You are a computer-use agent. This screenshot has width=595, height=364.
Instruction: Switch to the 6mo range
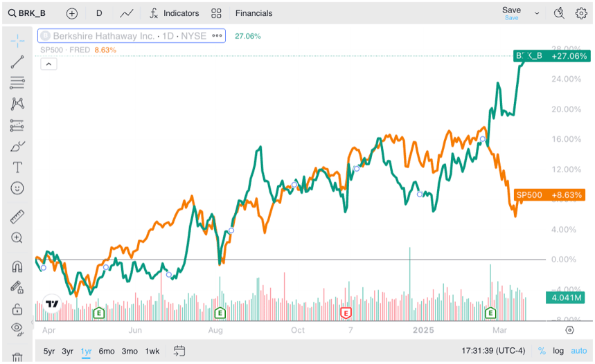click(107, 351)
